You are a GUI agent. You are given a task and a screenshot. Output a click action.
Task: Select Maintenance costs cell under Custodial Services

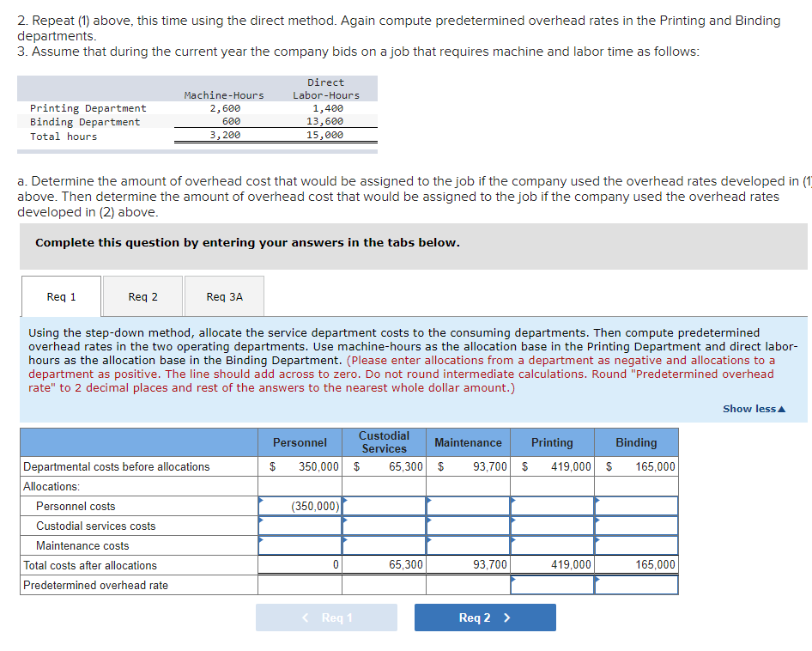click(385, 545)
